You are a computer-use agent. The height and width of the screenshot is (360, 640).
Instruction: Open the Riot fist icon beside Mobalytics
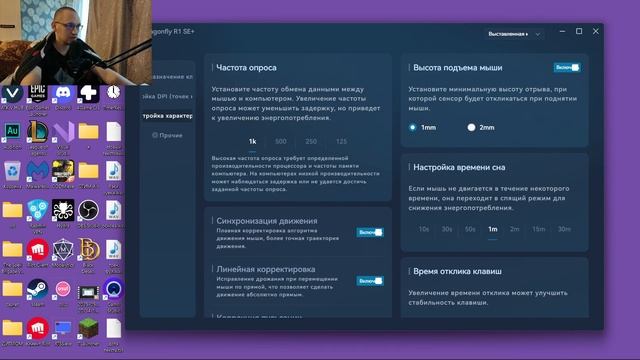point(38,249)
